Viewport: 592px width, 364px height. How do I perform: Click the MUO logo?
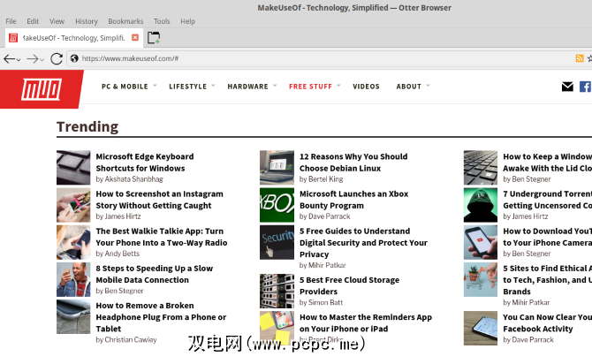[42, 89]
